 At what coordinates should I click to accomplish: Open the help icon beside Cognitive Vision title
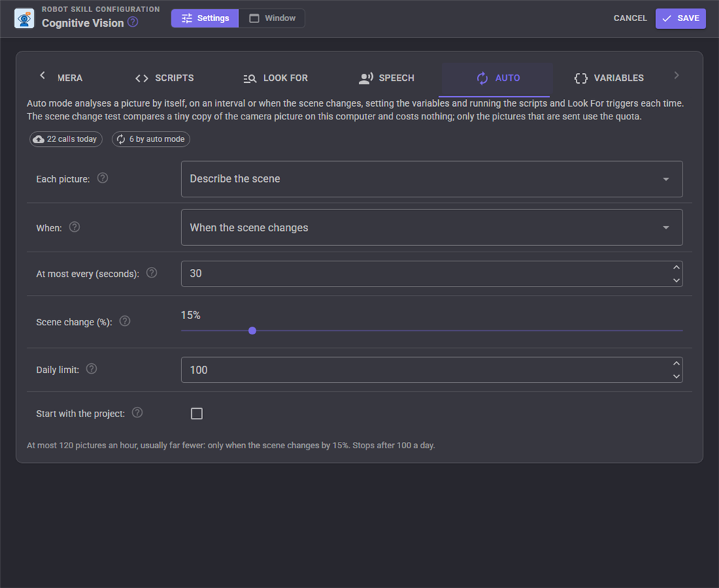133,22
